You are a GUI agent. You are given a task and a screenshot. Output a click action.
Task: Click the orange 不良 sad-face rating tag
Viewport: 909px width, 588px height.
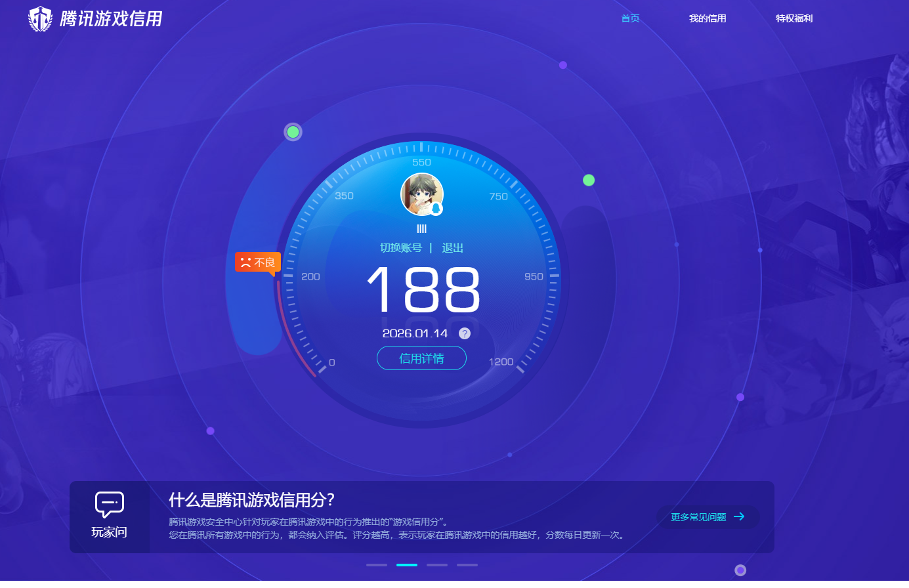(x=258, y=262)
